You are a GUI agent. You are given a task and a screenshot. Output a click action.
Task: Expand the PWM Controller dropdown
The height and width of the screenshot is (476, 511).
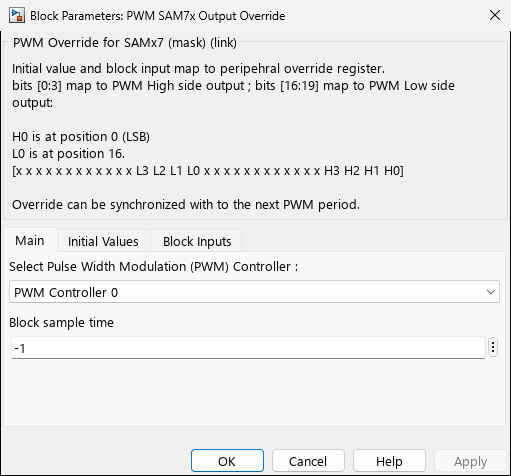[254, 292]
